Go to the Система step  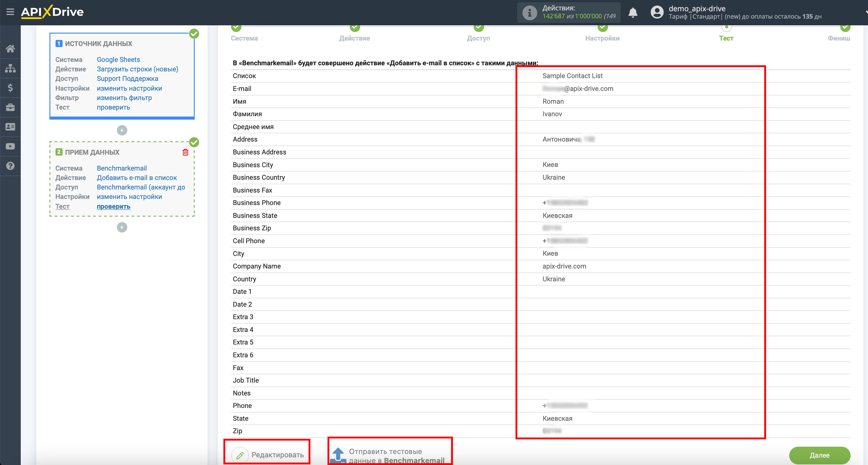tap(244, 38)
